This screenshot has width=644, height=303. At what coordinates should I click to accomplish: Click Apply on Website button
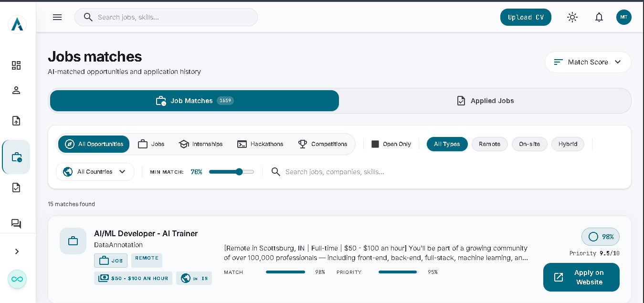coord(581,277)
